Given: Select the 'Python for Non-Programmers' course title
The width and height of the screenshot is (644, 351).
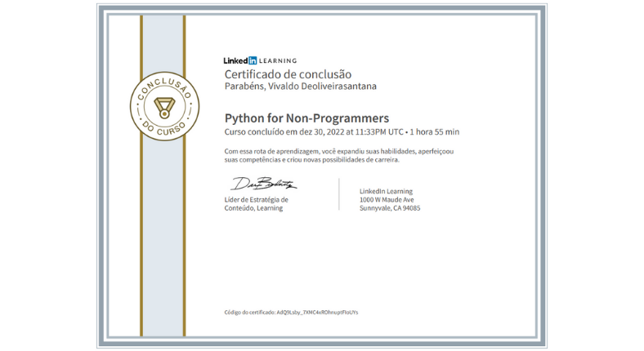Looking at the screenshot, I should pos(306,118).
